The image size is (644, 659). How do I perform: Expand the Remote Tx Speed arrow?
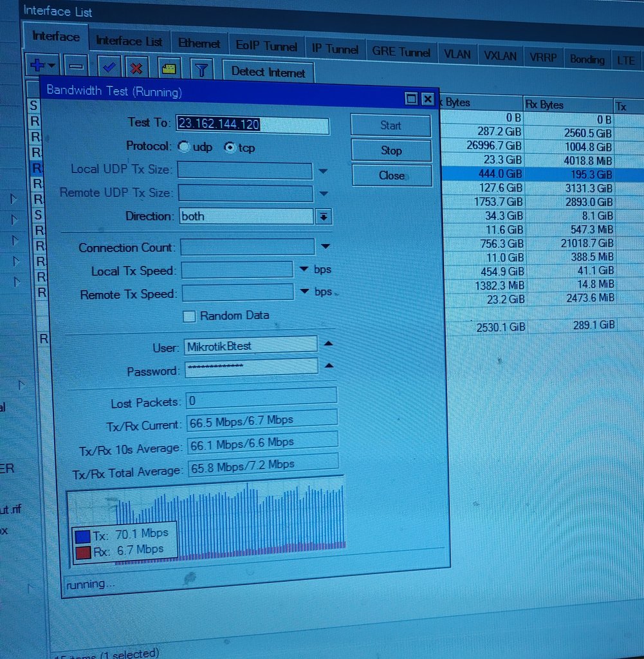tap(304, 292)
